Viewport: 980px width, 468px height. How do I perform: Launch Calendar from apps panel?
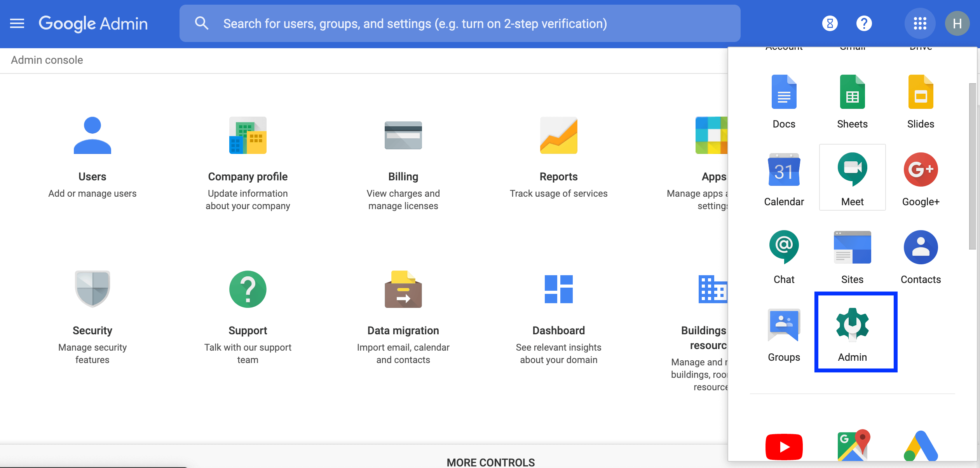click(x=784, y=179)
